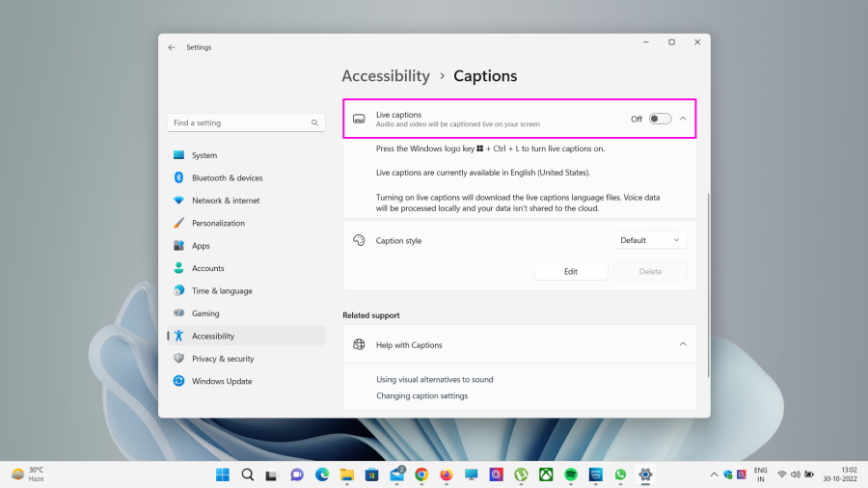The width and height of the screenshot is (868, 488).
Task: Click the Gaming controller icon
Action: click(x=178, y=313)
